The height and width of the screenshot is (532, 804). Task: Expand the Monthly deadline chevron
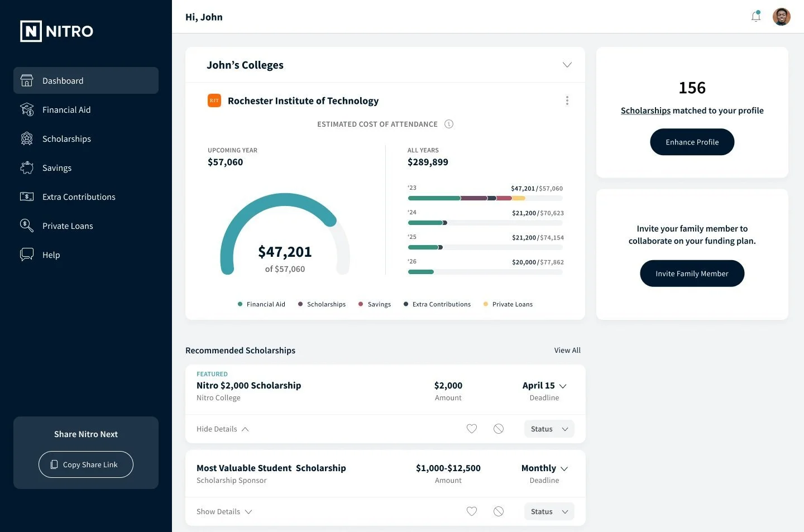coord(564,469)
